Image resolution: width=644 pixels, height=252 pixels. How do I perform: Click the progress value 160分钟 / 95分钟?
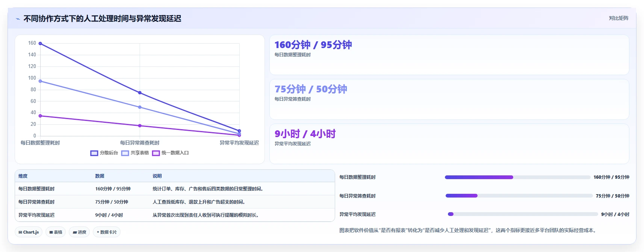click(611, 177)
